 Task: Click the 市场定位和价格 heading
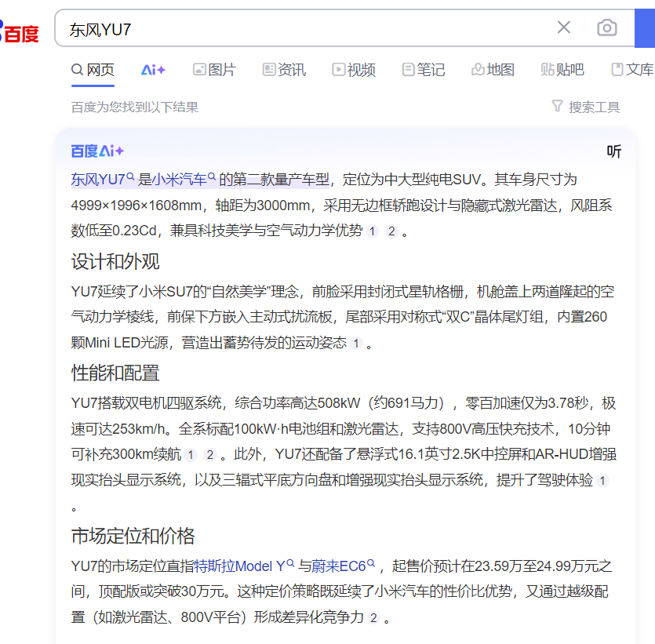[133, 536]
